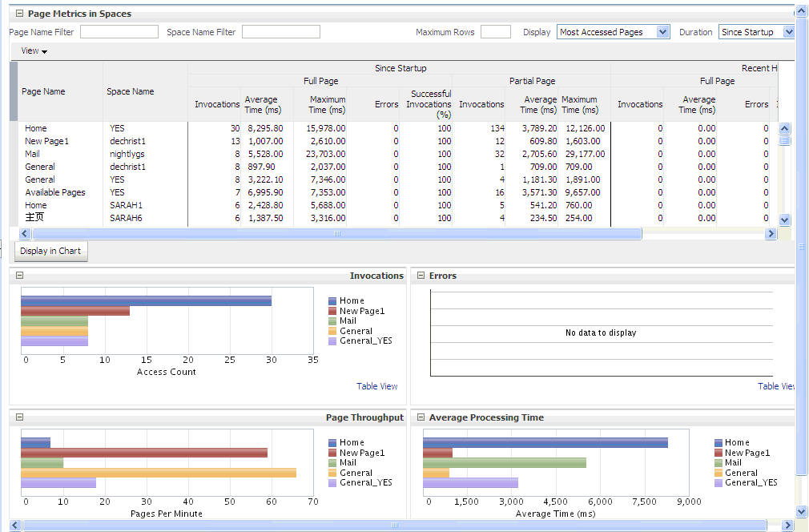Sort by the Page Name column header
This screenshot has height=532, width=809.
(x=43, y=91)
